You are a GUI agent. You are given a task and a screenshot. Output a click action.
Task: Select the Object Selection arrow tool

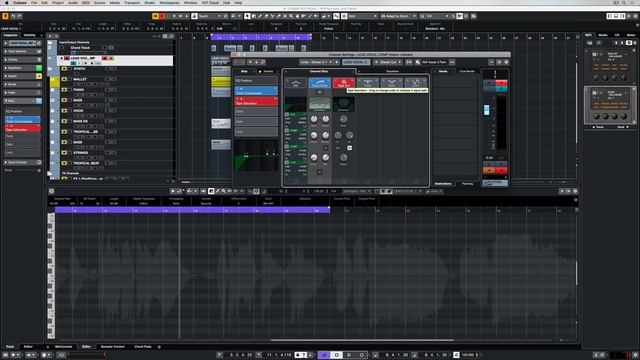tap(247, 16)
